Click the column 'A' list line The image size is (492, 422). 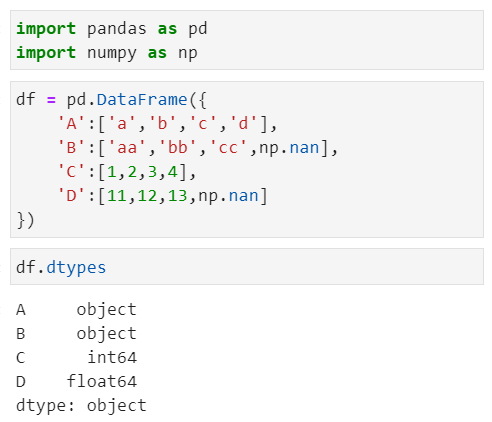[167, 124]
